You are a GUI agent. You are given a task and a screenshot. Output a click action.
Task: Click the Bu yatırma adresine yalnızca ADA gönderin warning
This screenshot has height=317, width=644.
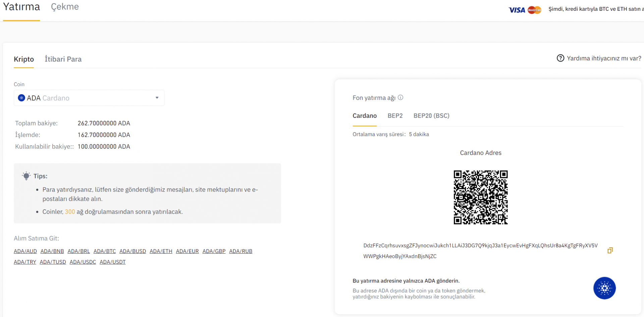click(406, 281)
